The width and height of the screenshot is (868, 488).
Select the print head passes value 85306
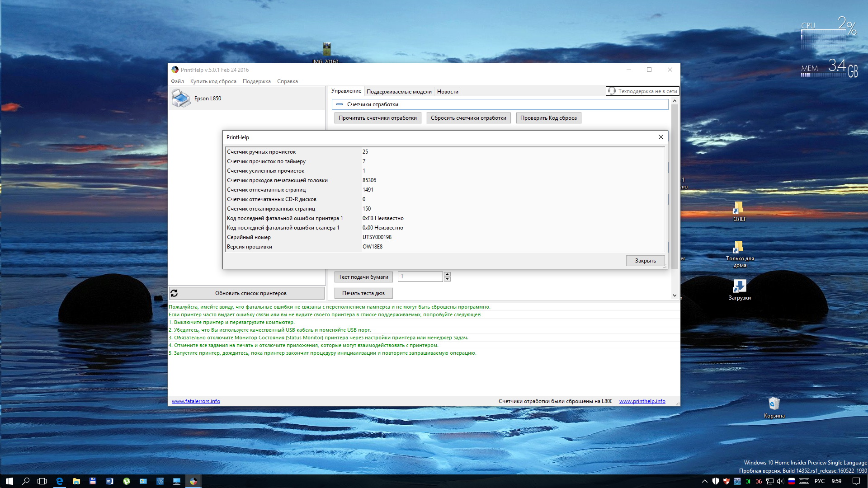[x=369, y=180]
